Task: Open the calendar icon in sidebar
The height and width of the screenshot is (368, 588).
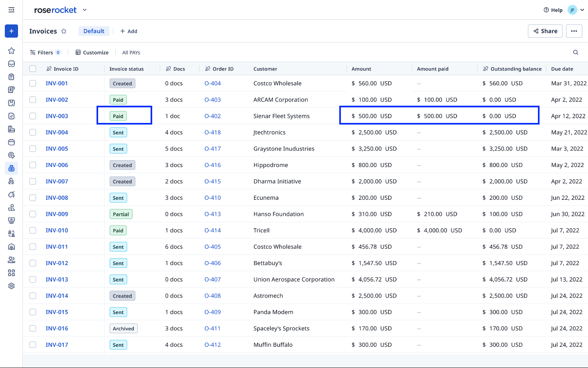Action: click(11, 142)
